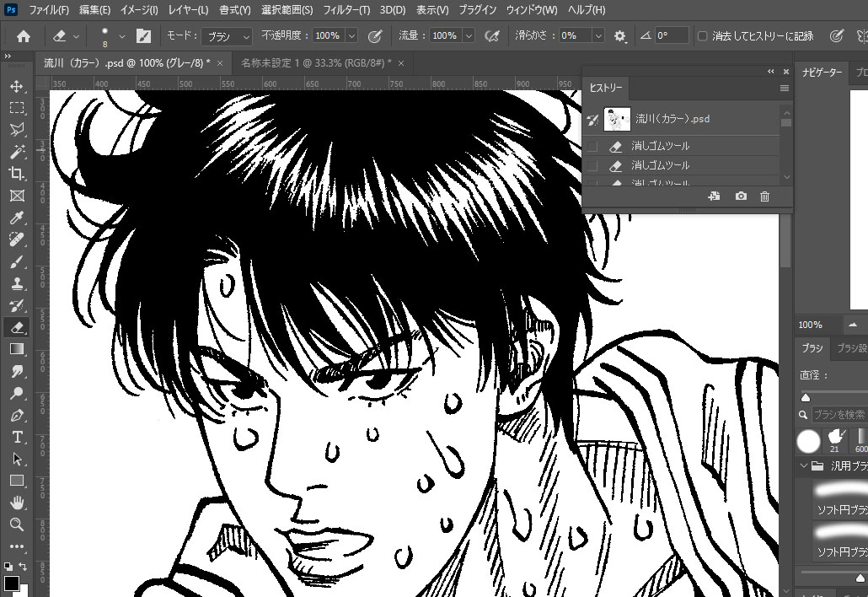The width and height of the screenshot is (868, 597).
Task: Click the Home button in options bar
Action: (24, 36)
